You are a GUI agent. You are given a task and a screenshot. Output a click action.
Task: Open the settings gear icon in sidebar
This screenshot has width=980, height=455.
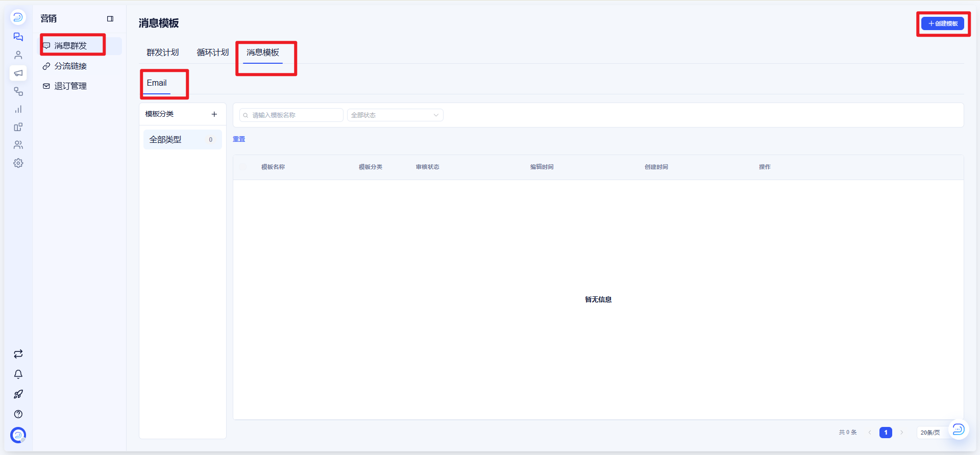coord(18,163)
